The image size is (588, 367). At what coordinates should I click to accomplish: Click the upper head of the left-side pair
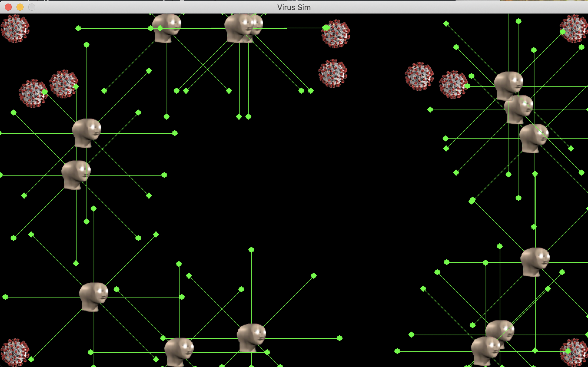[x=87, y=133]
